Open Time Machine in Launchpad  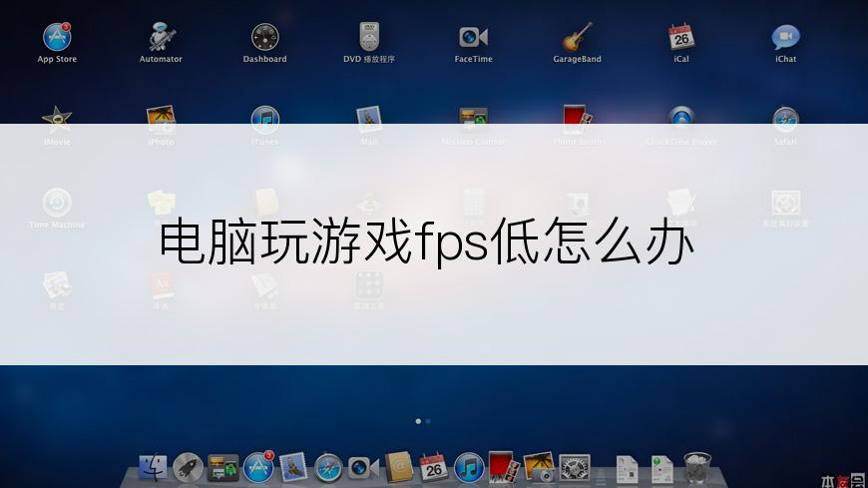coord(57,203)
